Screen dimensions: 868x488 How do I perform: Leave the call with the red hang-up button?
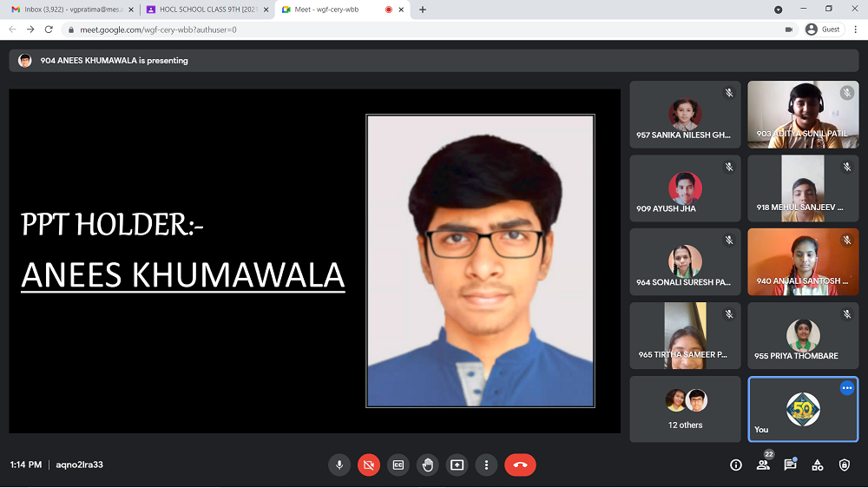tap(520, 465)
